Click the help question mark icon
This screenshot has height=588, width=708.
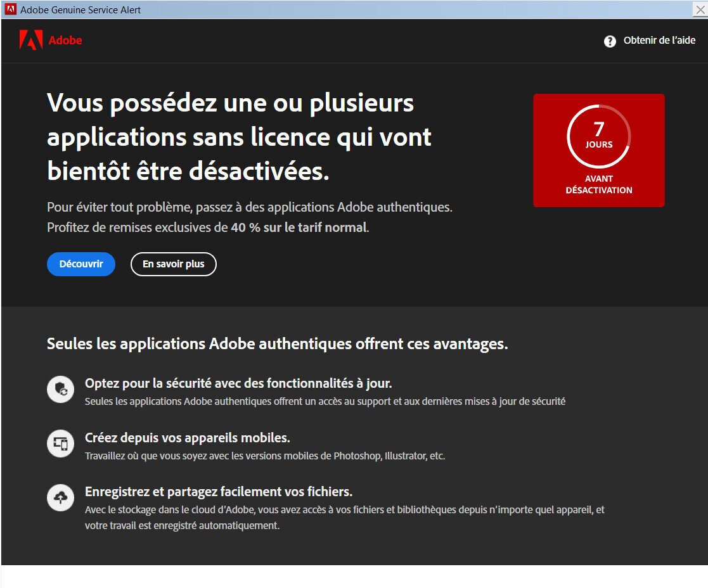point(610,41)
